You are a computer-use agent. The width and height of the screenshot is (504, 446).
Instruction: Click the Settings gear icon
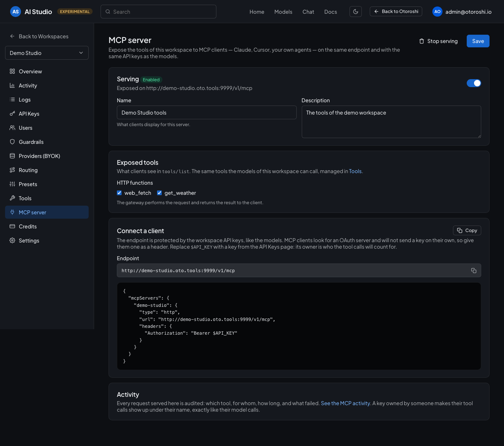pos(12,240)
